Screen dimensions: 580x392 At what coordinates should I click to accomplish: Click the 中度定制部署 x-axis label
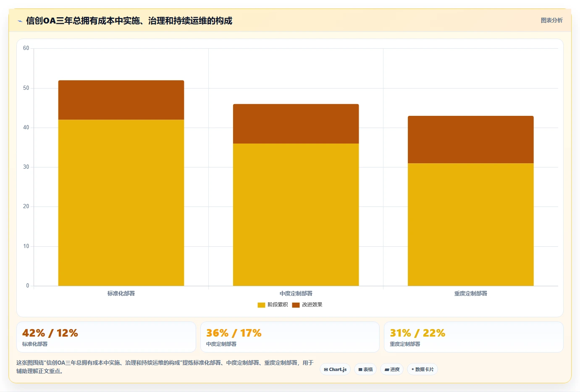(296, 293)
